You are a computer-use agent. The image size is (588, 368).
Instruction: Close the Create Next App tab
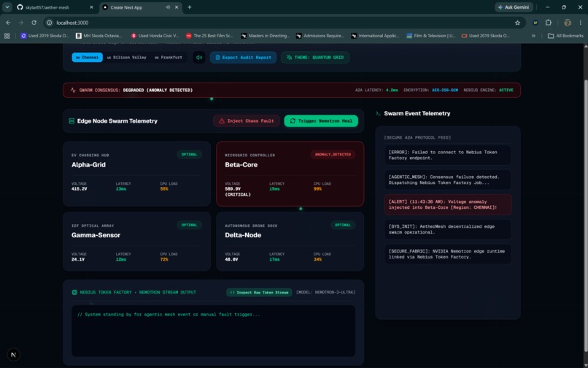point(177,7)
